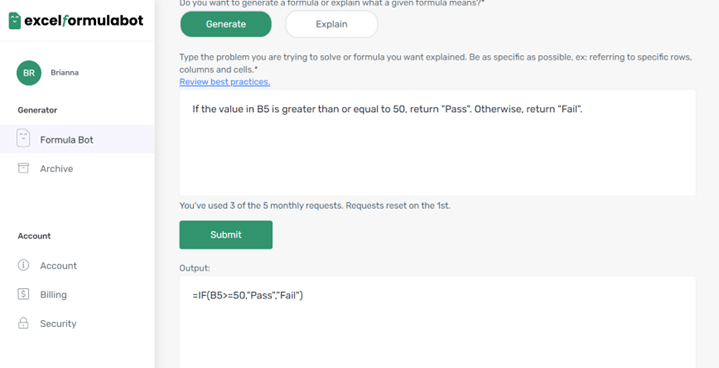This screenshot has width=719, height=368.
Task: Open the Account settings entry
Action: [58, 266]
